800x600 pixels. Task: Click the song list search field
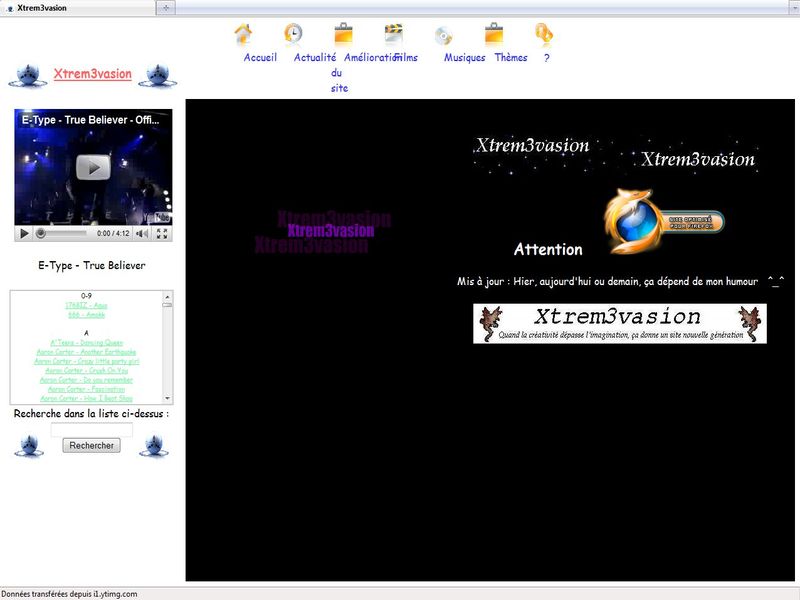click(92, 430)
